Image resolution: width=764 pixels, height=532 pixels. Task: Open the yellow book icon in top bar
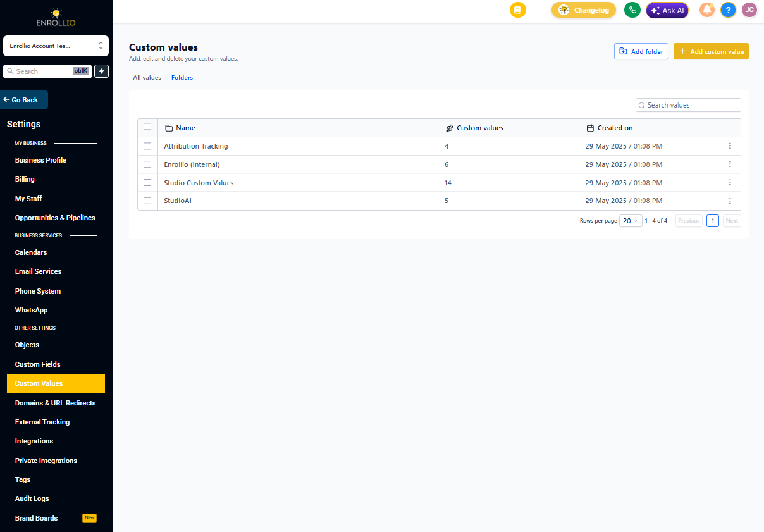pos(518,10)
